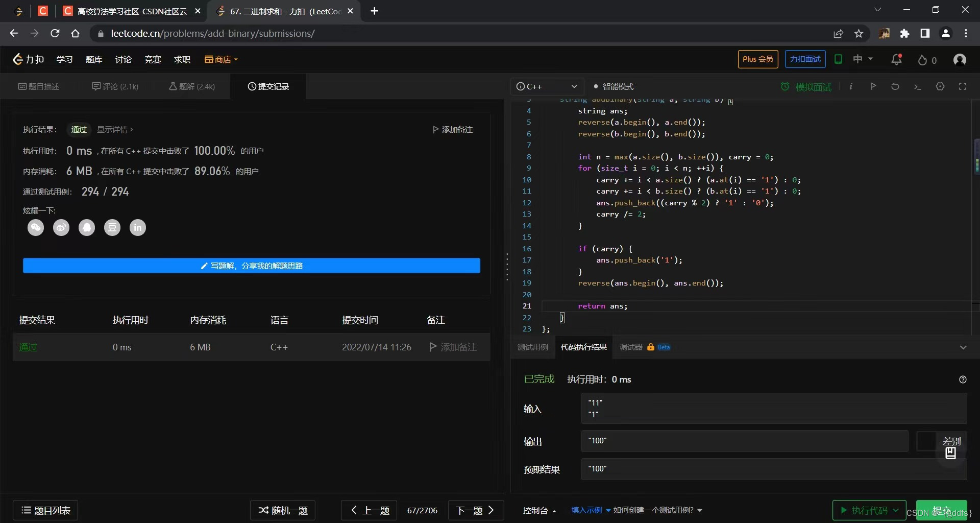Expand 如何创建一个测试用例 help
This screenshot has width=980, height=523.
point(657,510)
